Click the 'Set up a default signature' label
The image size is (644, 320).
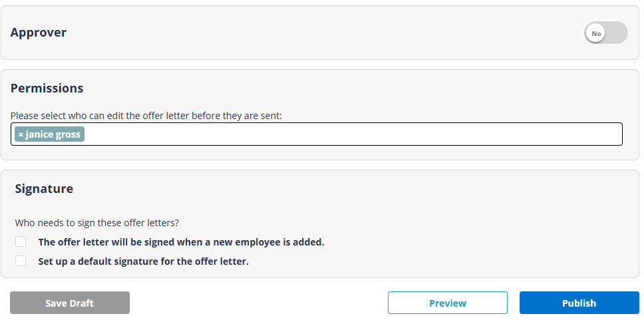[x=143, y=261]
